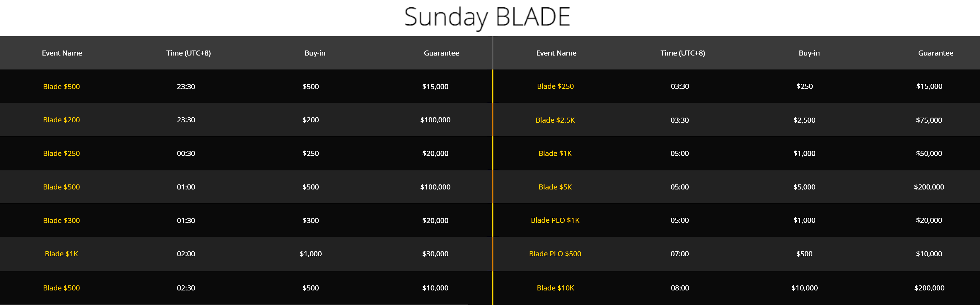Image resolution: width=980 pixels, height=305 pixels.
Task: Open Blade $250 event at 00:30
Action: [61, 154]
